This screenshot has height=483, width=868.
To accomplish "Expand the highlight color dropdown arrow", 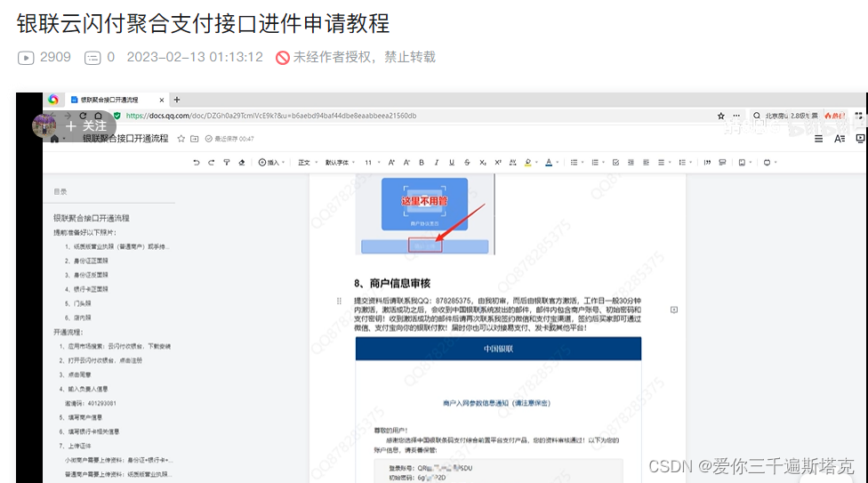I will 536,162.
